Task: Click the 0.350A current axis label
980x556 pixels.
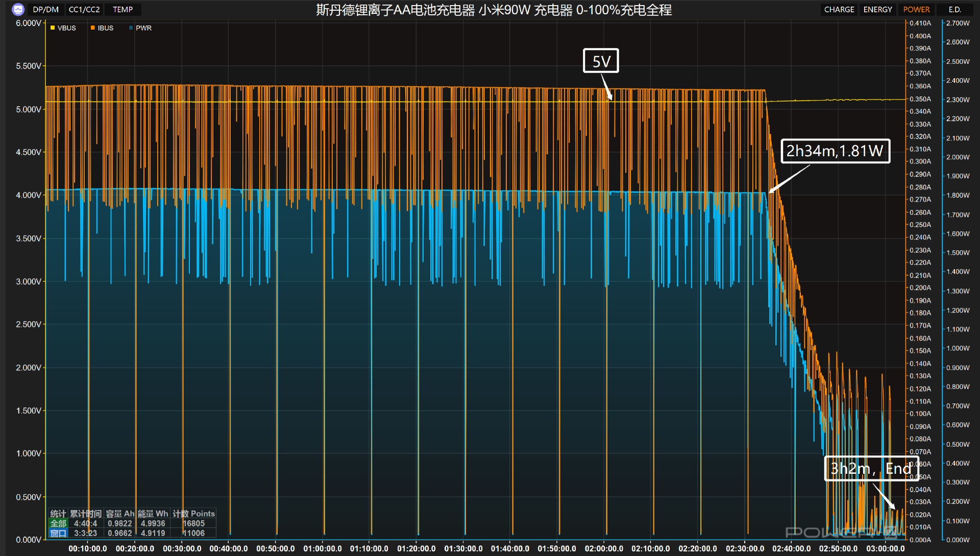Action: (x=920, y=99)
